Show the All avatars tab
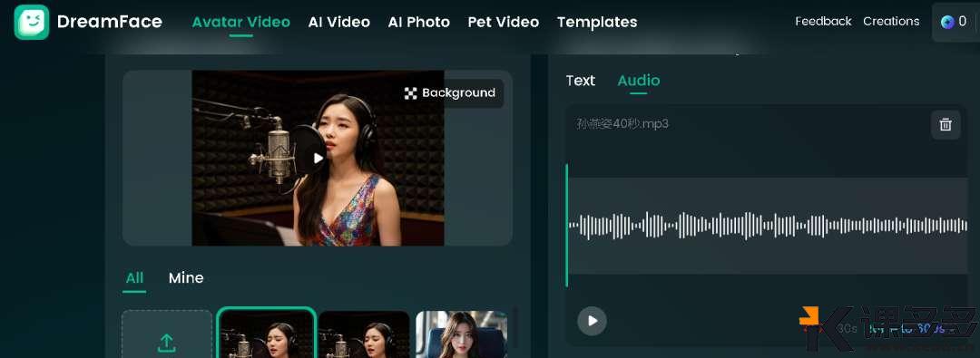The width and height of the screenshot is (980, 358). (134, 278)
